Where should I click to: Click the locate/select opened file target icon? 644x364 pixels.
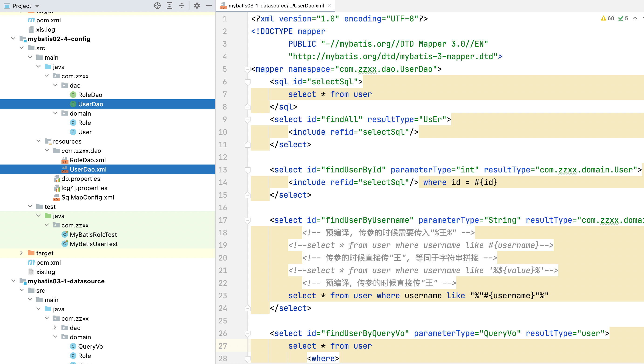[x=157, y=6]
